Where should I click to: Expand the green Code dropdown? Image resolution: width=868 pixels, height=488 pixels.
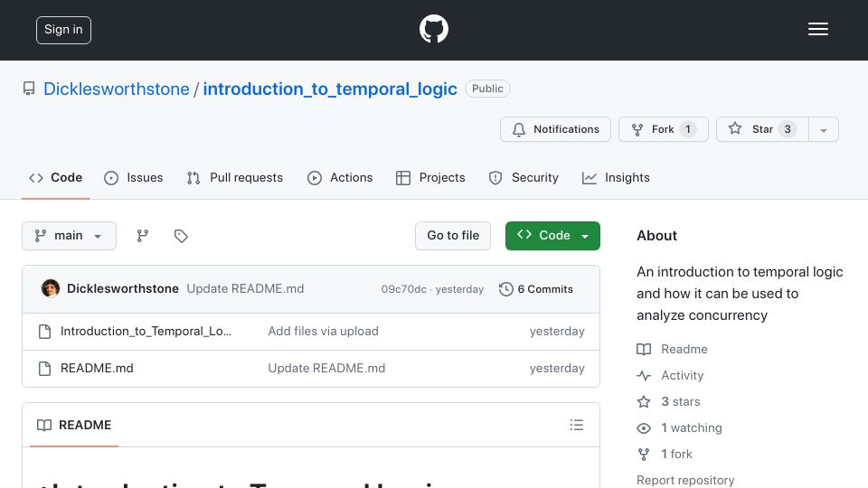(x=552, y=236)
